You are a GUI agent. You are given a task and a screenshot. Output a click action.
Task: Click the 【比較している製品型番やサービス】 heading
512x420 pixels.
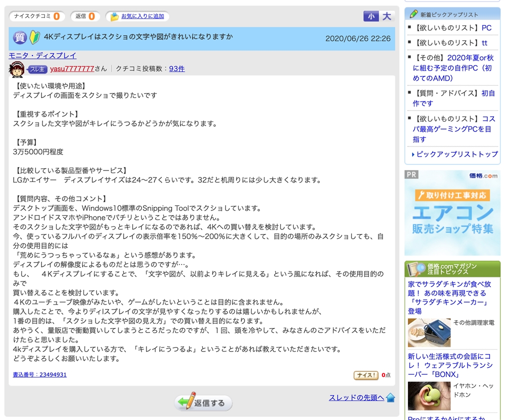pyautogui.click(x=71, y=170)
